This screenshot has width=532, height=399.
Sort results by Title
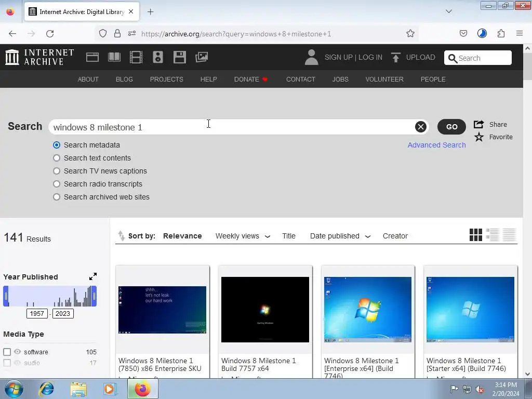[x=289, y=236]
